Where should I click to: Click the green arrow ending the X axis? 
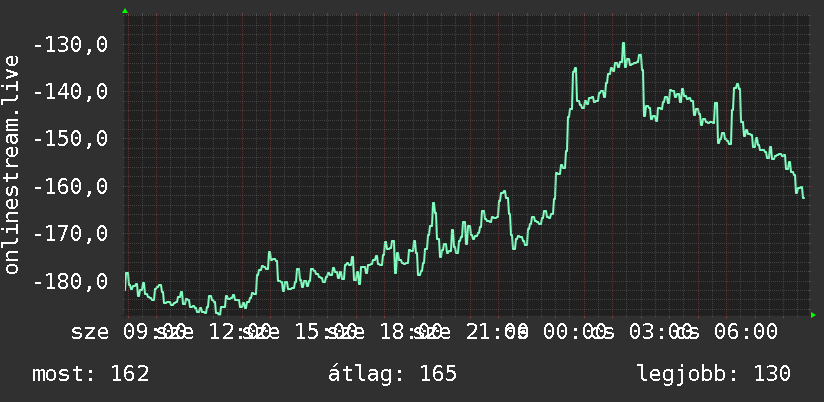click(813, 315)
